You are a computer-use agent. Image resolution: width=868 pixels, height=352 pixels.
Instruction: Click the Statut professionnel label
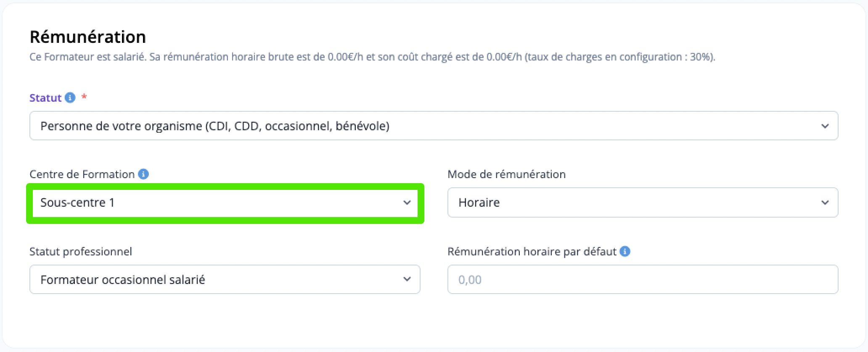[x=81, y=251]
